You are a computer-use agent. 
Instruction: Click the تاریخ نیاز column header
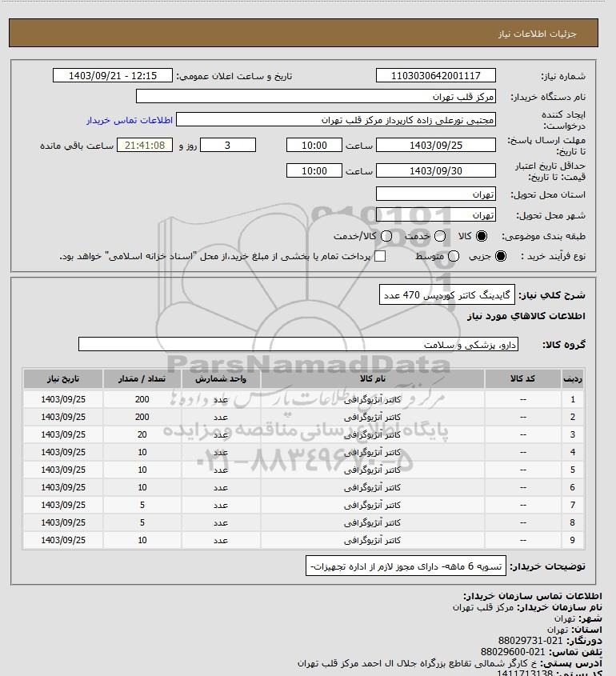[63, 378]
